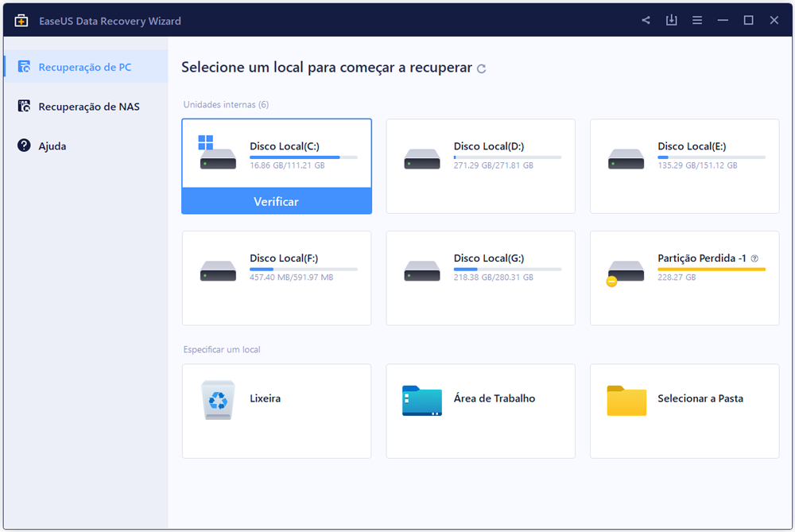Choose the Disco Local(E:) drive label
This screenshot has width=795, height=532.
pyautogui.click(x=692, y=146)
